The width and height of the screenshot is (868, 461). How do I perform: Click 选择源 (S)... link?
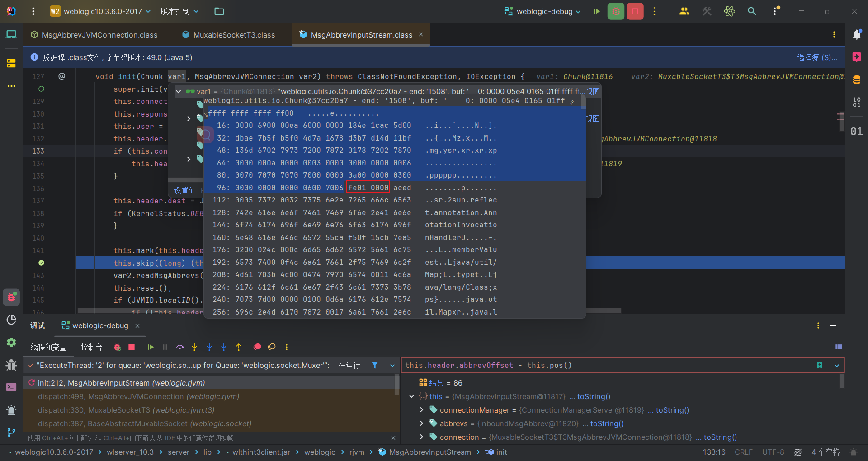point(817,57)
